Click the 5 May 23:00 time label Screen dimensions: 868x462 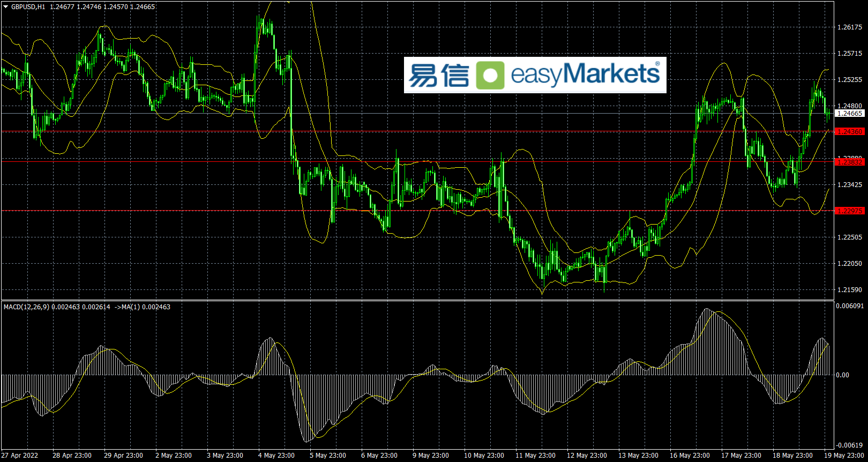[328, 456]
